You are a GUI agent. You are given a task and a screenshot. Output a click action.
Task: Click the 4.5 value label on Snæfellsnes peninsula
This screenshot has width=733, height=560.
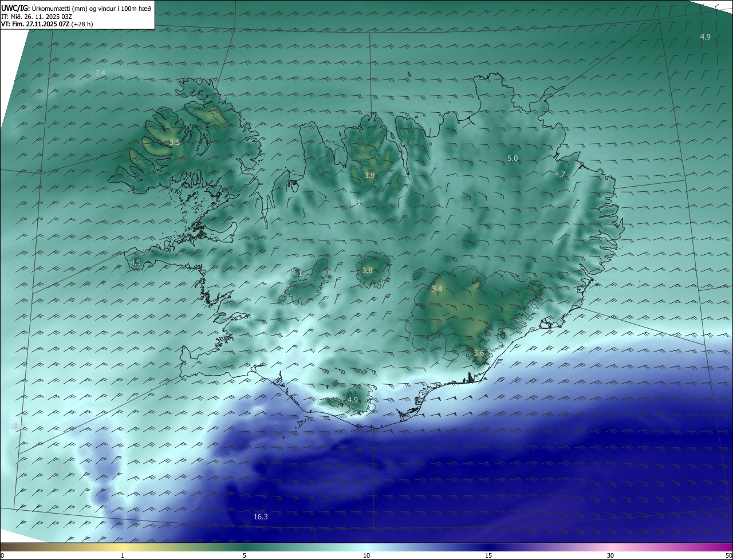pyautogui.click(x=136, y=262)
